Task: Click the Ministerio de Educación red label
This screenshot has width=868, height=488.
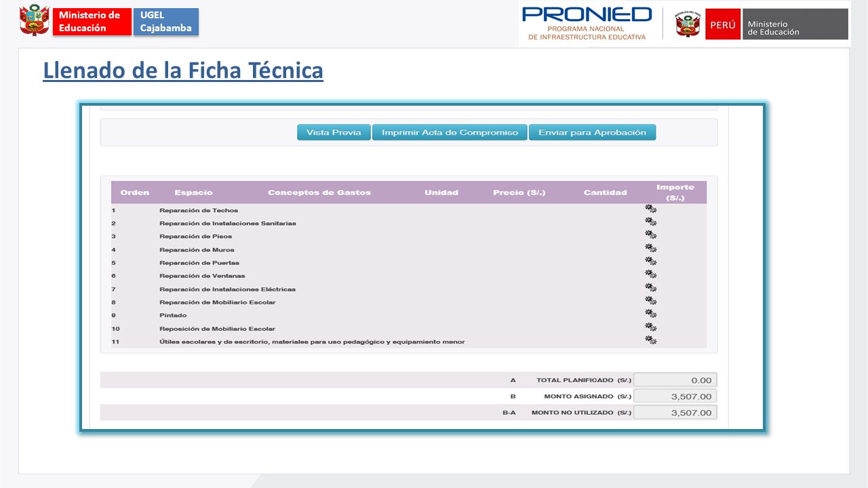Action: (x=92, y=22)
